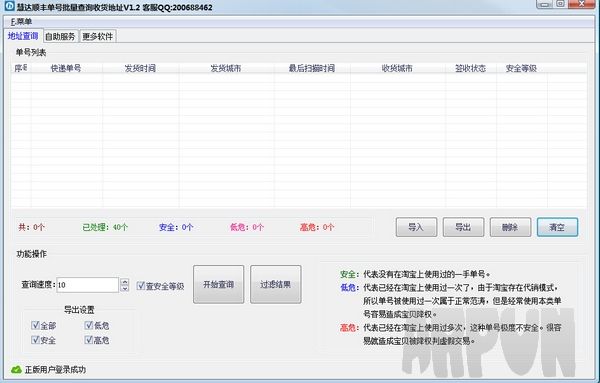Increase query speed with the up arrow

(124, 282)
